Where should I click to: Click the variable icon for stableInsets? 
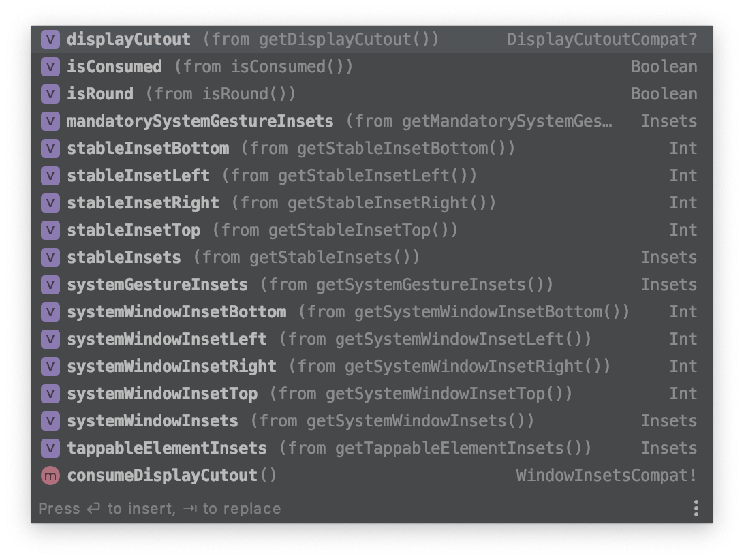(x=50, y=258)
